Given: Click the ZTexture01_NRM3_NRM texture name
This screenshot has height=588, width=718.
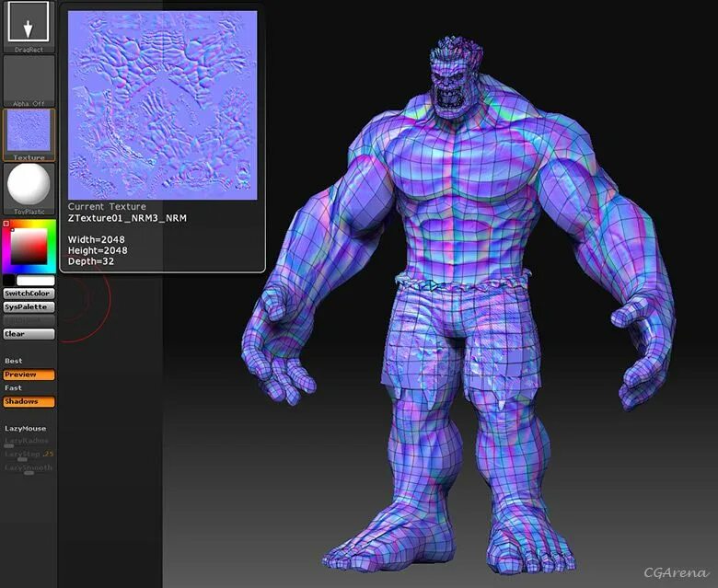Looking at the screenshot, I should coord(127,218).
